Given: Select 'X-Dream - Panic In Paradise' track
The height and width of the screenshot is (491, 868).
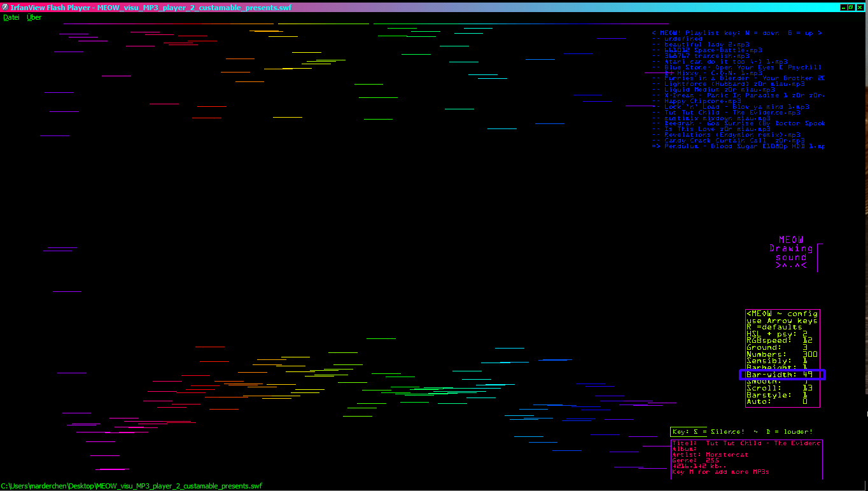Looking at the screenshot, I should (738, 95).
